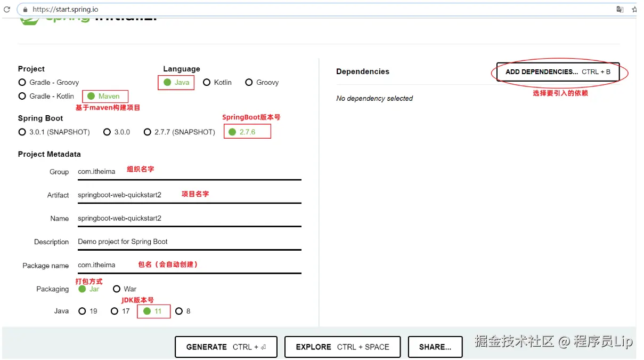The height and width of the screenshot is (360, 644).
Task: Choose Maven as the project type
Action: point(104,96)
